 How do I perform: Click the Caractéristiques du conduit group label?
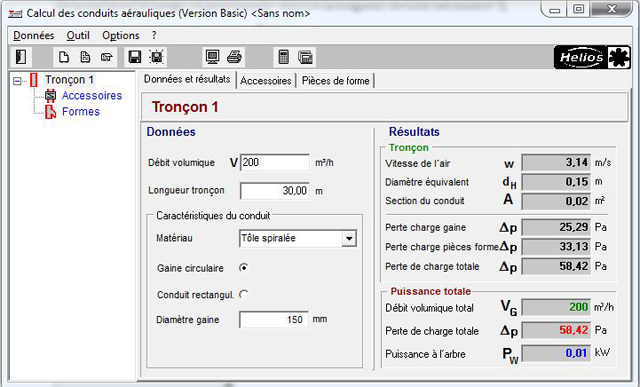(x=213, y=216)
